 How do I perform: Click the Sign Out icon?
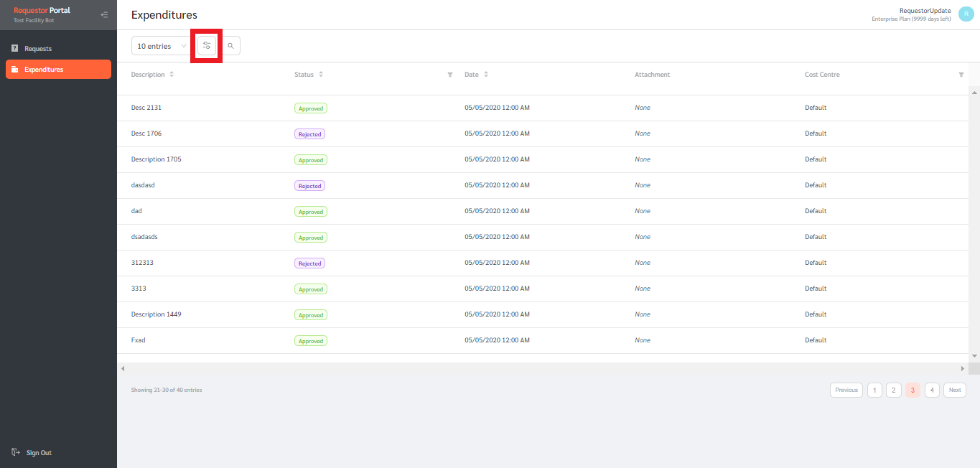tap(15, 452)
